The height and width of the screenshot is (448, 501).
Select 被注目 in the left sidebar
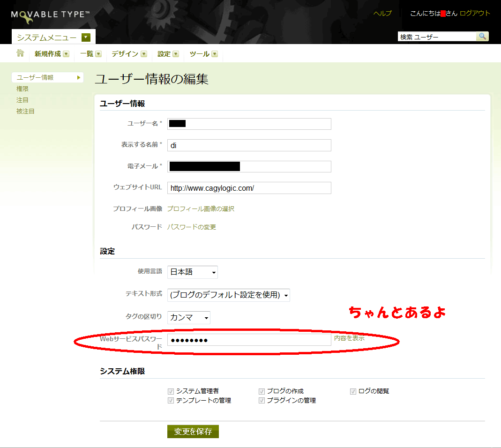[25, 111]
